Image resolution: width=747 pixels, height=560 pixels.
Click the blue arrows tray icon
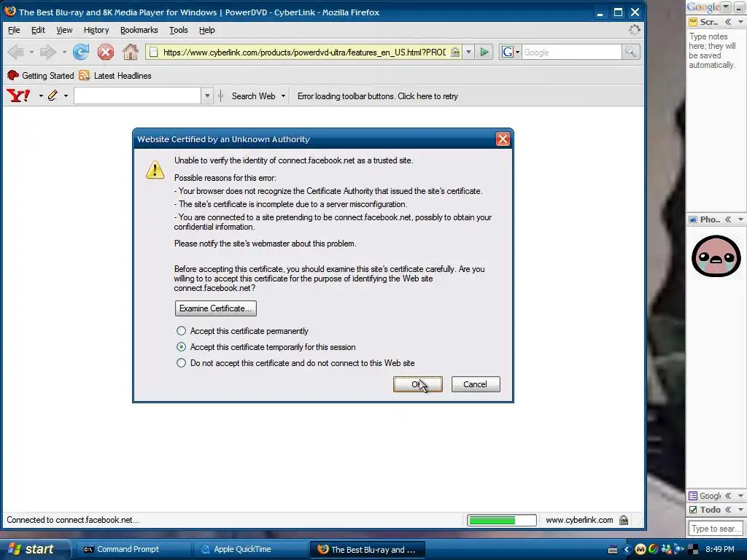pos(679,550)
